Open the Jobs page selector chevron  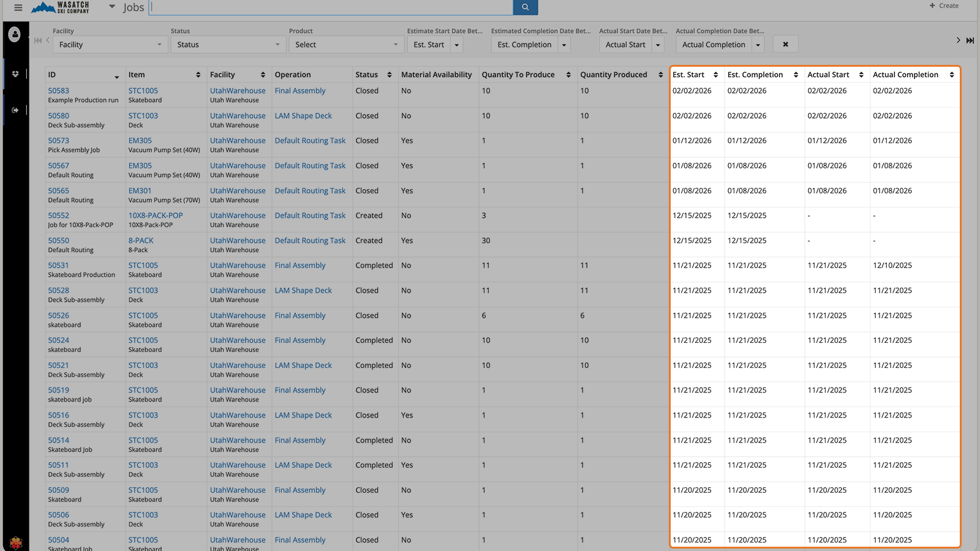(111, 7)
